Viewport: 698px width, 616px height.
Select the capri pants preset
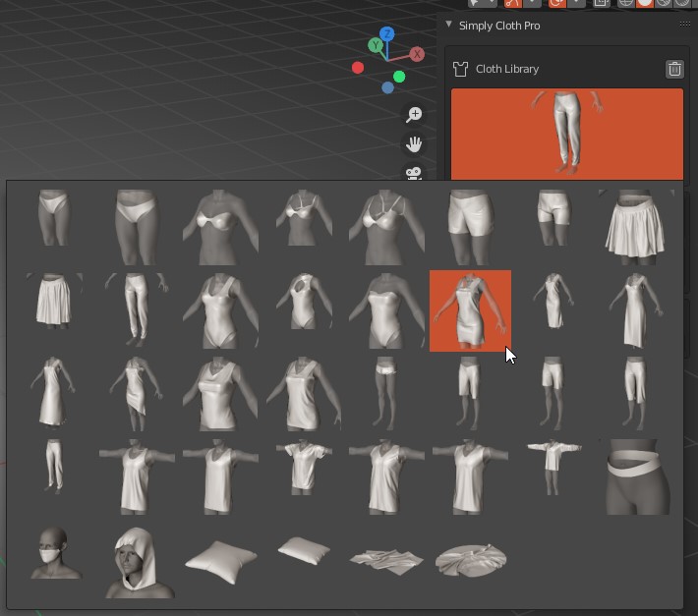tap(637, 393)
